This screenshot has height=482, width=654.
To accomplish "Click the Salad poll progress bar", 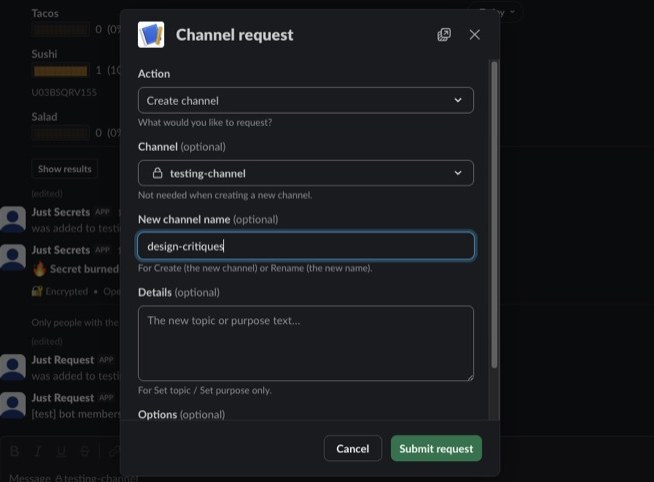I will click(61, 133).
